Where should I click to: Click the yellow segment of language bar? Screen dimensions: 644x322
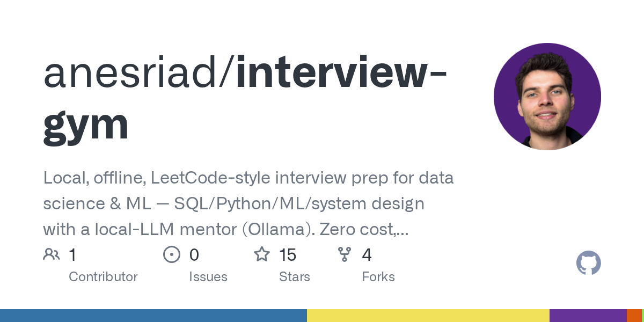(x=428, y=316)
